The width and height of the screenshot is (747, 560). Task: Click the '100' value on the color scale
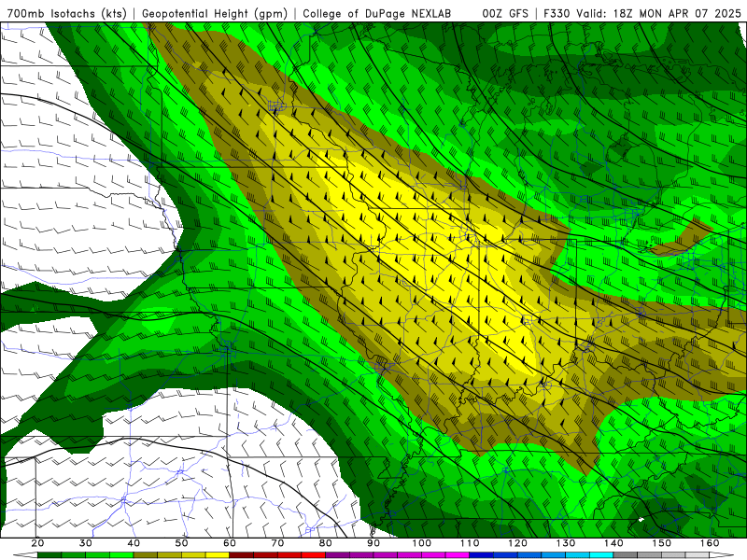click(x=422, y=543)
